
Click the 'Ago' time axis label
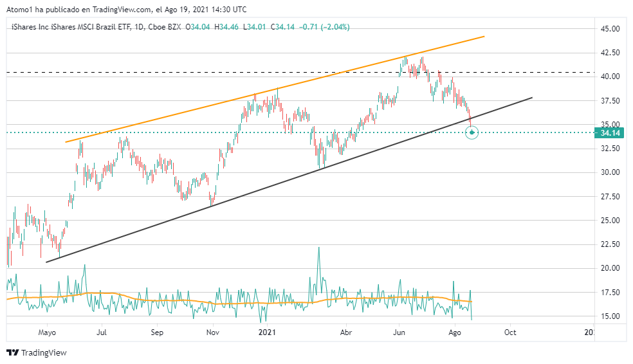[455, 332]
